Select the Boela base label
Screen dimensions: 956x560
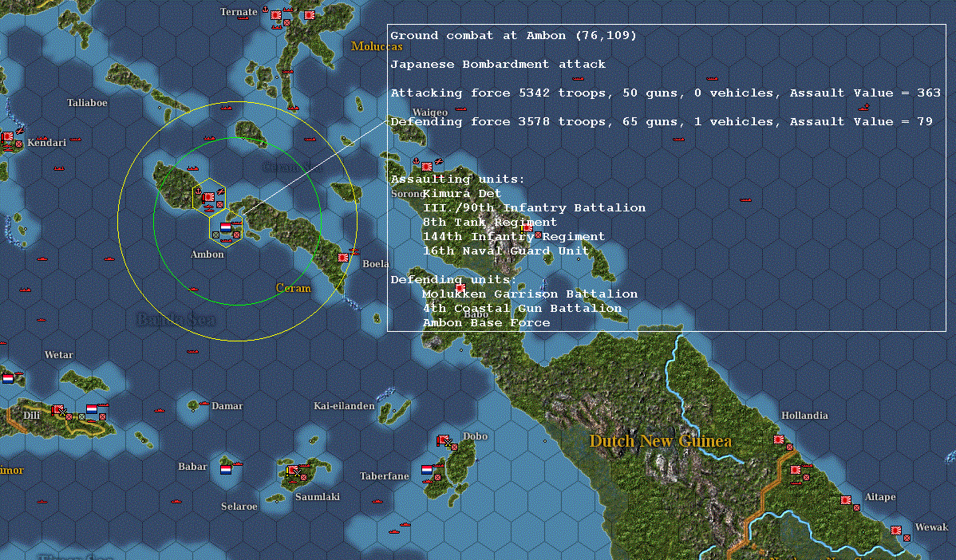click(376, 263)
